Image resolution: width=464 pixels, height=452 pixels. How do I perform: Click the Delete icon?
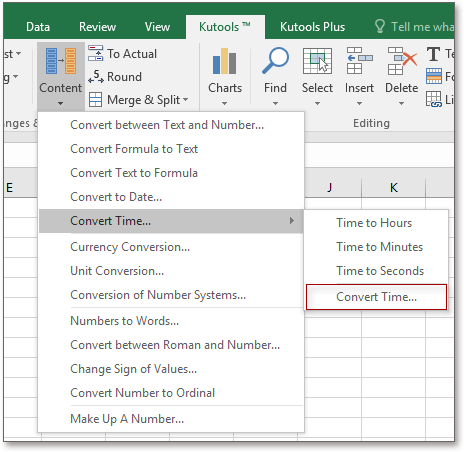402,60
